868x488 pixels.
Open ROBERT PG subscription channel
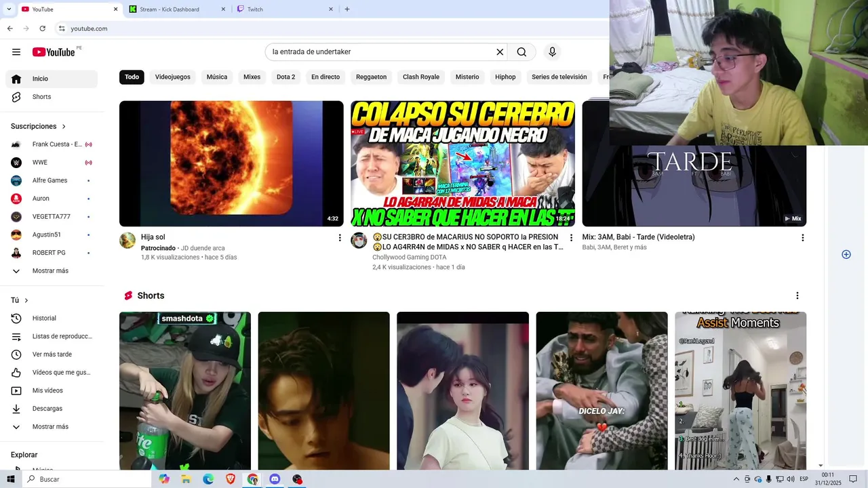point(52,253)
